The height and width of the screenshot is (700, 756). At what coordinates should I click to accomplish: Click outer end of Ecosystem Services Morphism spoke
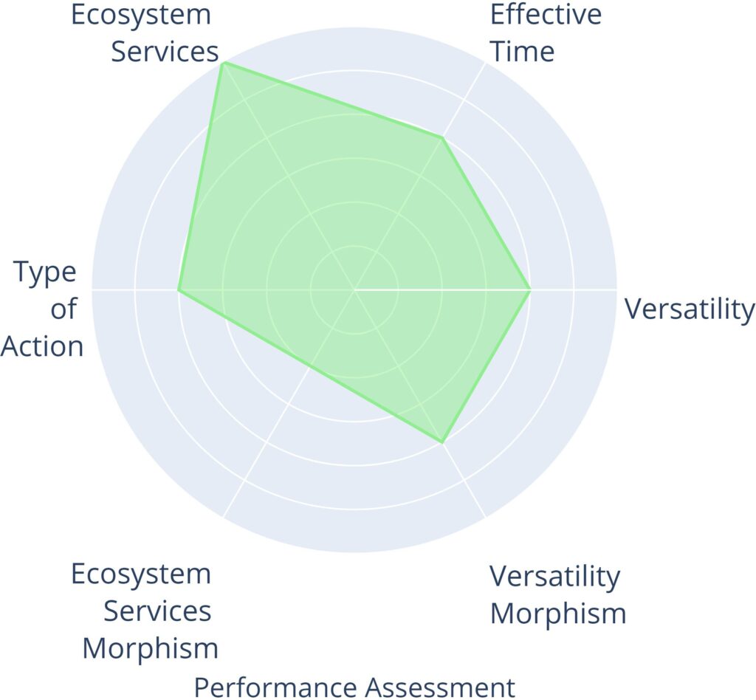[224, 516]
